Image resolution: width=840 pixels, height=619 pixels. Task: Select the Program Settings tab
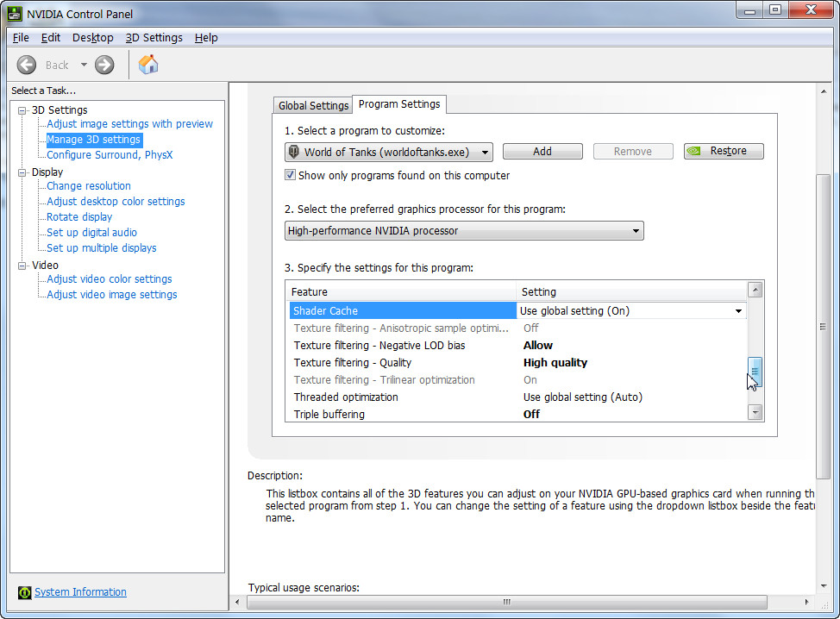tap(399, 103)
